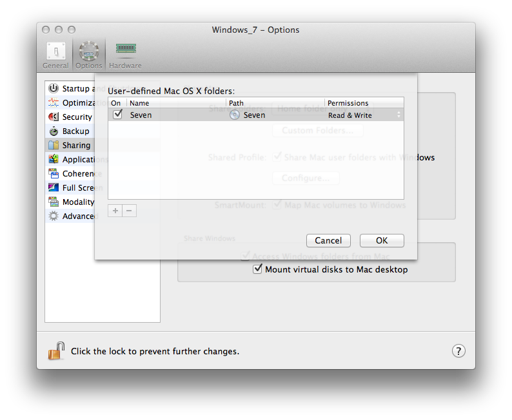
Task: Cancel the user-defined folders sheet
Action: pyautogui.click(x=328, y=241)
